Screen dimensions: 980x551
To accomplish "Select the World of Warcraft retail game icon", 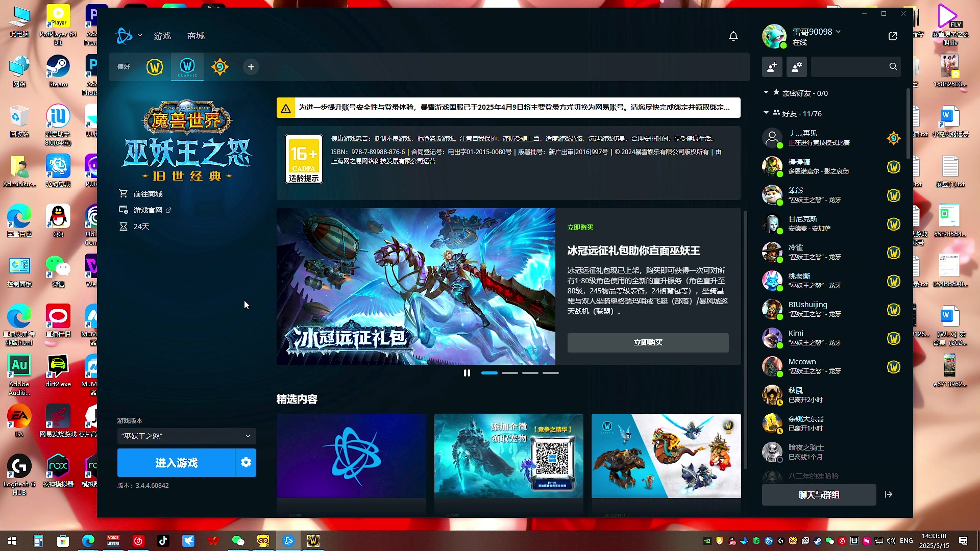I will click(x=155, y=67).
